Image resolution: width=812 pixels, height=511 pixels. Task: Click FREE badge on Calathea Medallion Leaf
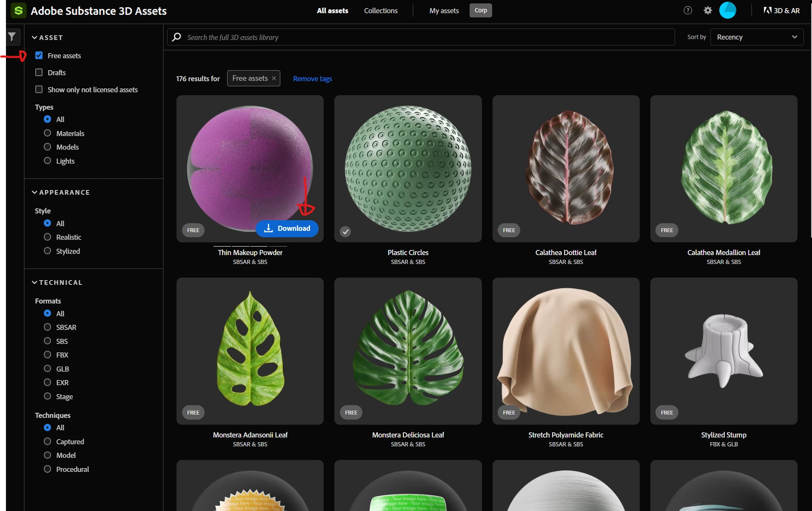coord(667,230)
